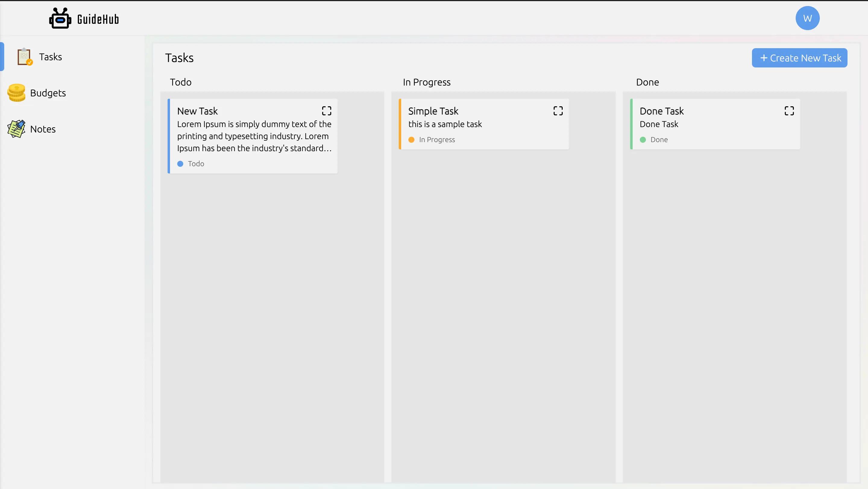Expand the Simple Task card

coord(558,111)
